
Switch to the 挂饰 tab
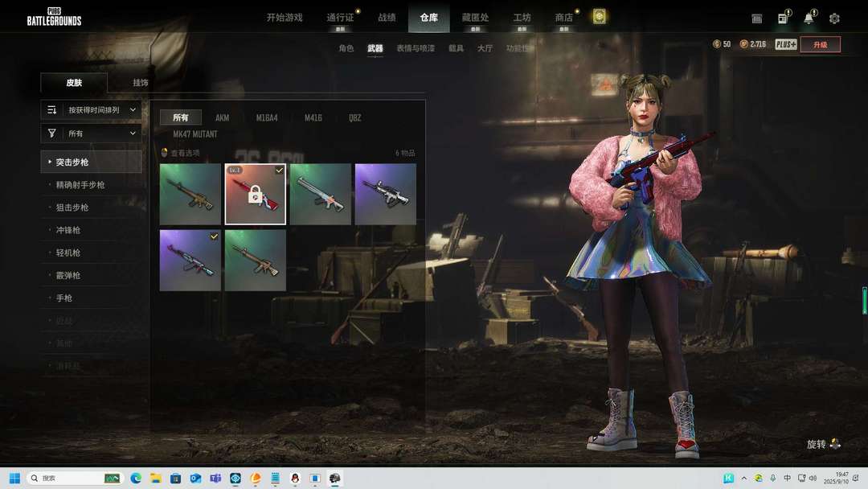(141, 83)
